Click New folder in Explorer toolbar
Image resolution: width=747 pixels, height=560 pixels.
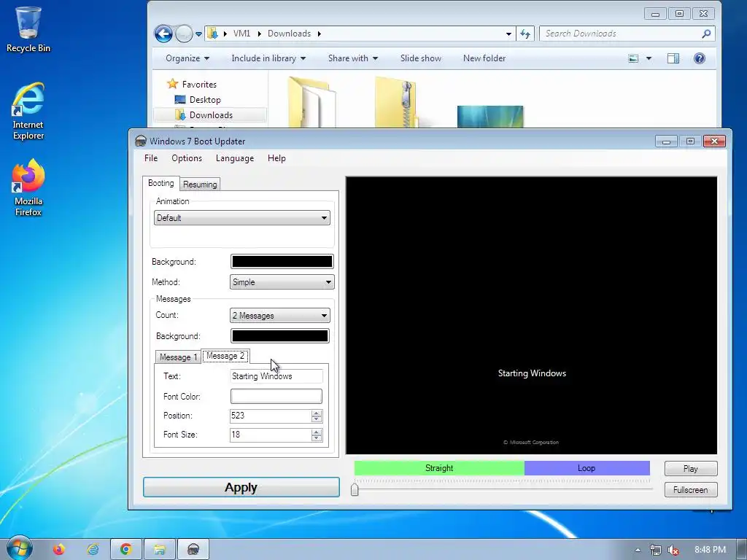(x=484, y=58)
